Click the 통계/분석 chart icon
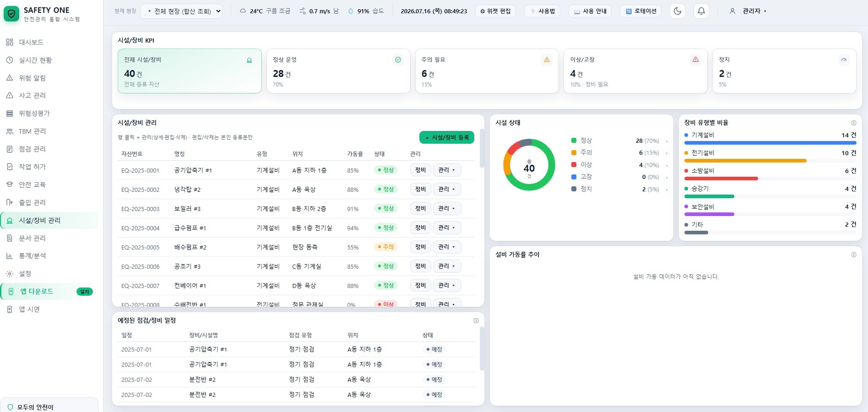Viewport: 868px width, 412px height. [10, 256]
